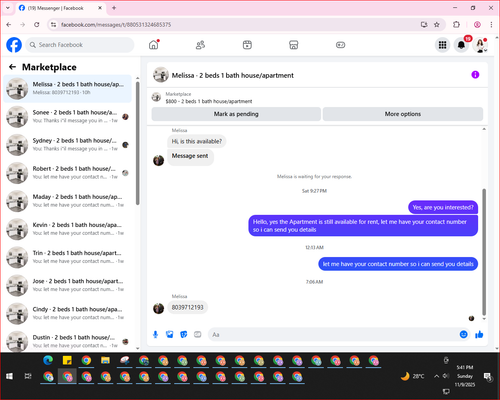This screenshot has width=500, height=400.
Task: Reload the page
Action: tap(37, 24)
